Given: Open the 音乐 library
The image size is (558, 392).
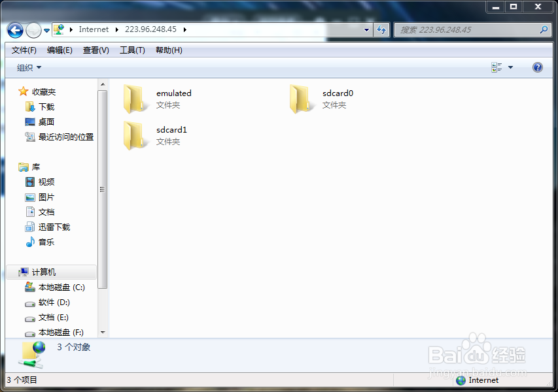Looking at the screenshot, I should [x=46, y=242].
